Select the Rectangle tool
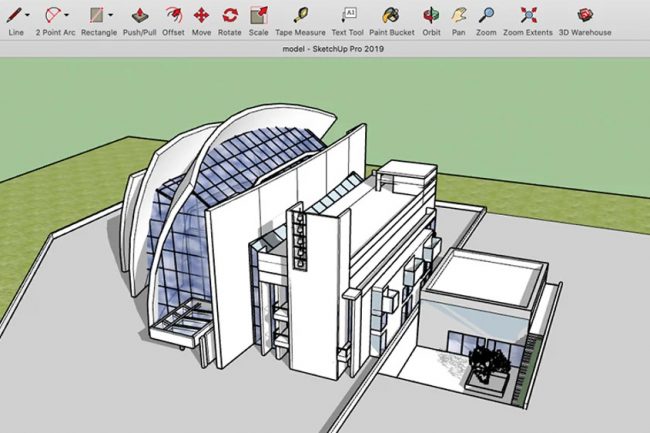The width and height of the screenshot is (650, 433). [x=96, y=14]
